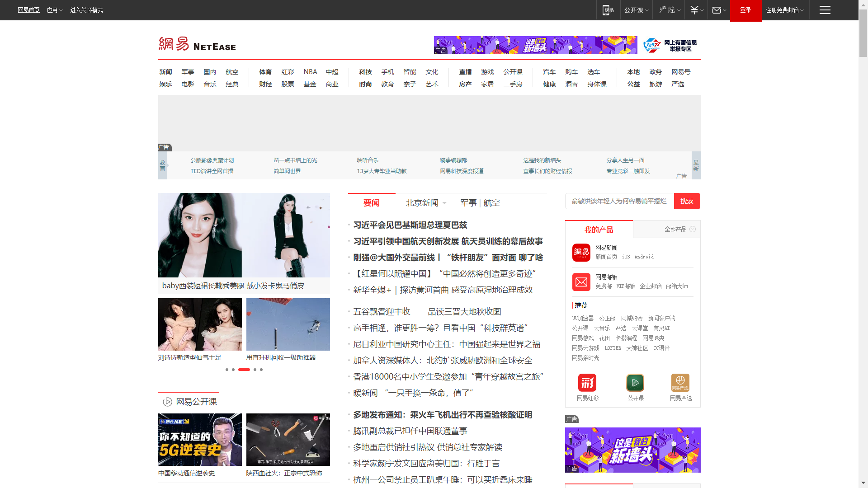
Task: Select the first carousel indicator dot
Action: [x=227, y=370]
